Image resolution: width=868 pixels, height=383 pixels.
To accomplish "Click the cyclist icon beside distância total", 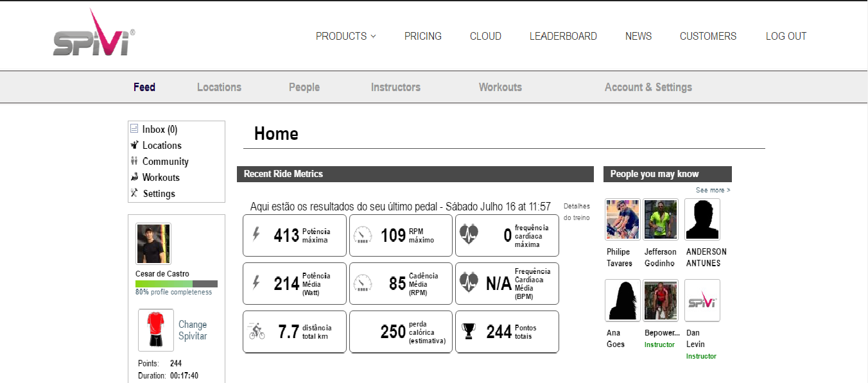I will tap(256, 331).
